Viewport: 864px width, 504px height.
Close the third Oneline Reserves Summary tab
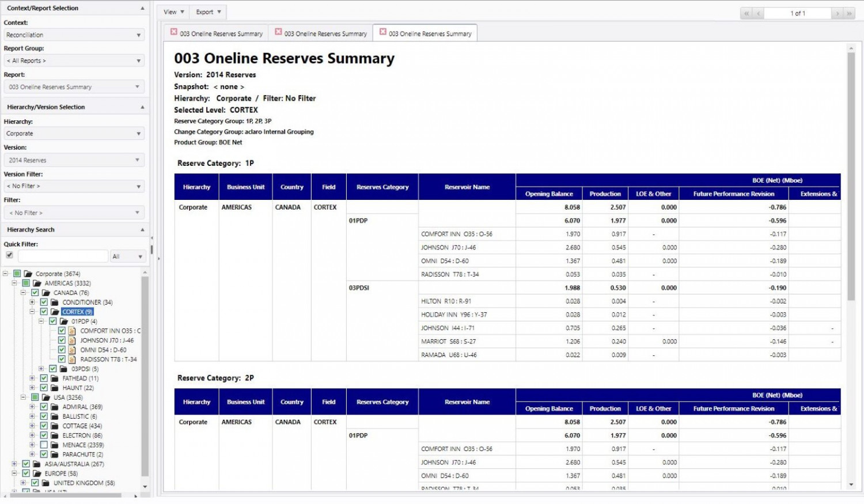(382, 32)
